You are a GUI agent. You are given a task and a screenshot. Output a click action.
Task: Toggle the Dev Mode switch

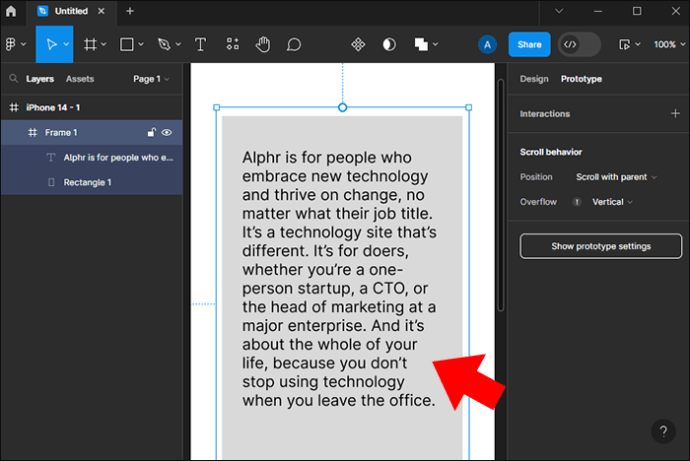579,44
